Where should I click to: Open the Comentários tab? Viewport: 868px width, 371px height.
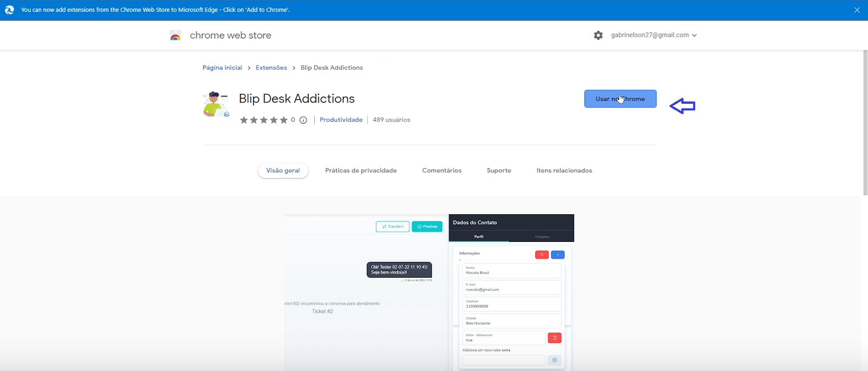pos(442,170)
